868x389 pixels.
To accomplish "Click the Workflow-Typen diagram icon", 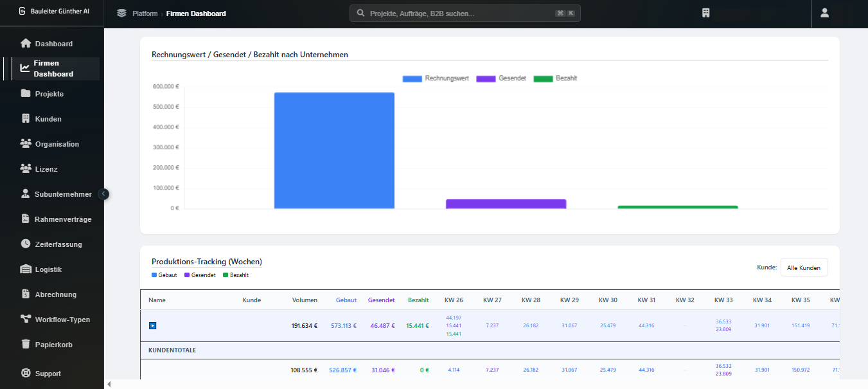I will [x=26, y=320].
